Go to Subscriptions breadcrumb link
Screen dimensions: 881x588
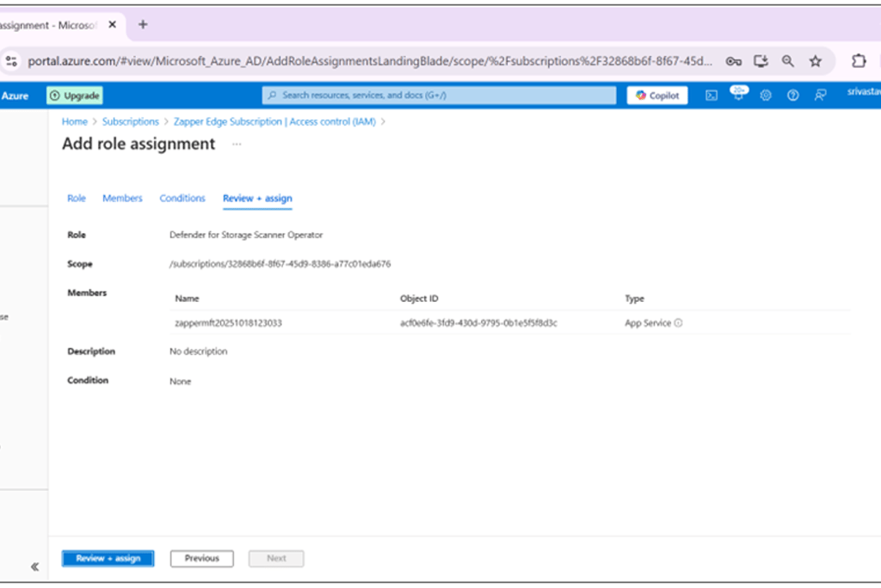[x=131, y=122]
